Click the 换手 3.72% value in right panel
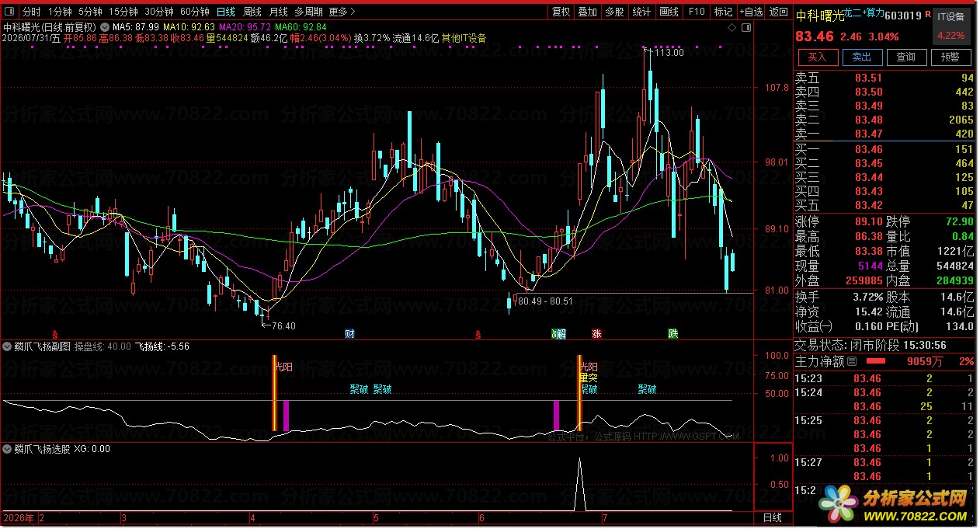Image resolution: width=980 pixels, height=529 pixels. pos(868,297)
